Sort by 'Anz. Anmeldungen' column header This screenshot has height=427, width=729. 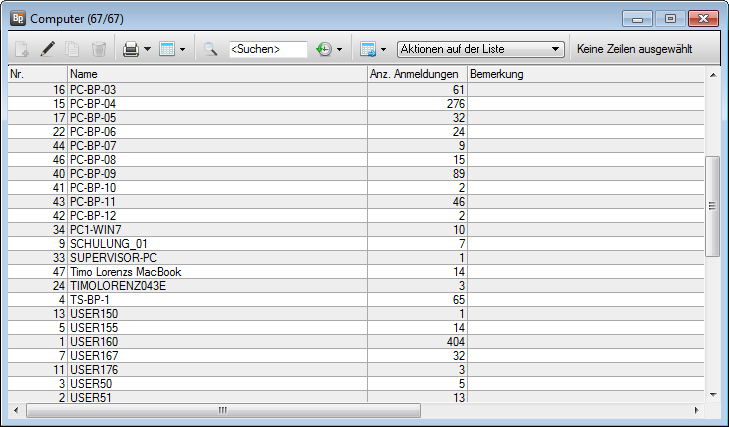[415, 74]
